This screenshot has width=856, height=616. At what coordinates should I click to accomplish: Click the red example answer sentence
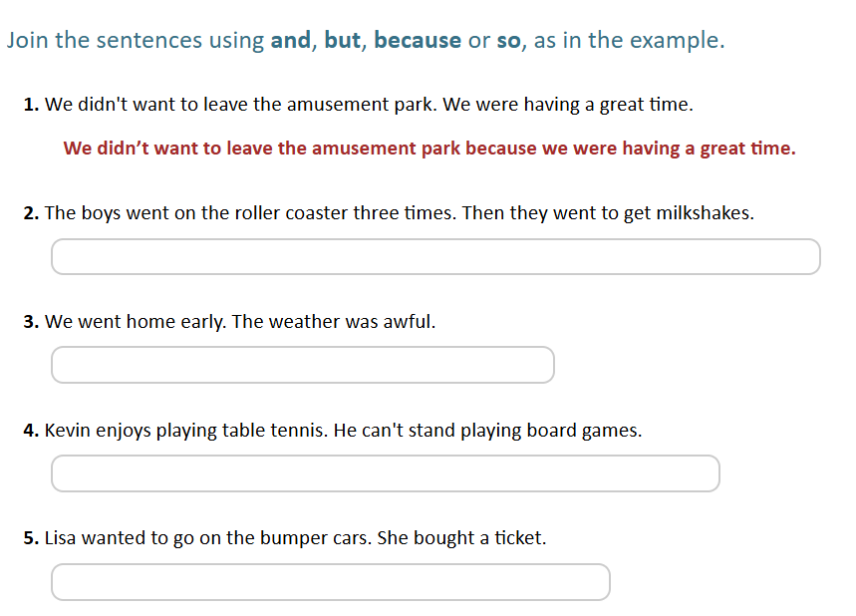(429, 148)
